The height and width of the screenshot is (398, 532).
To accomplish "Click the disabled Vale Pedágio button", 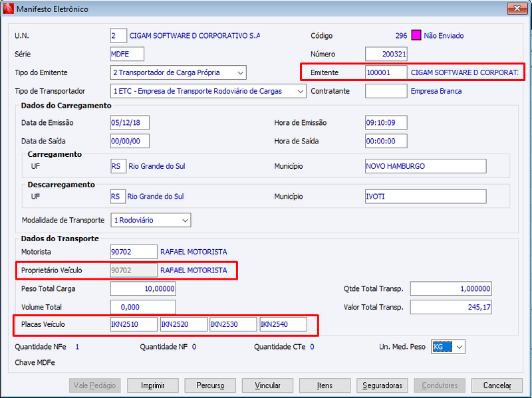I will coord(94,385).
